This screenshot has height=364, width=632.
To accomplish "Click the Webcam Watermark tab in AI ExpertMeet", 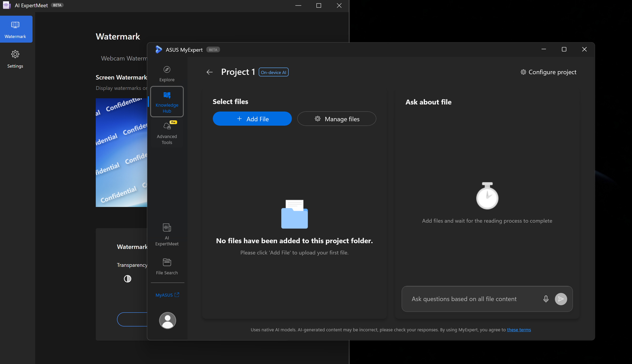I will point(124,58).
